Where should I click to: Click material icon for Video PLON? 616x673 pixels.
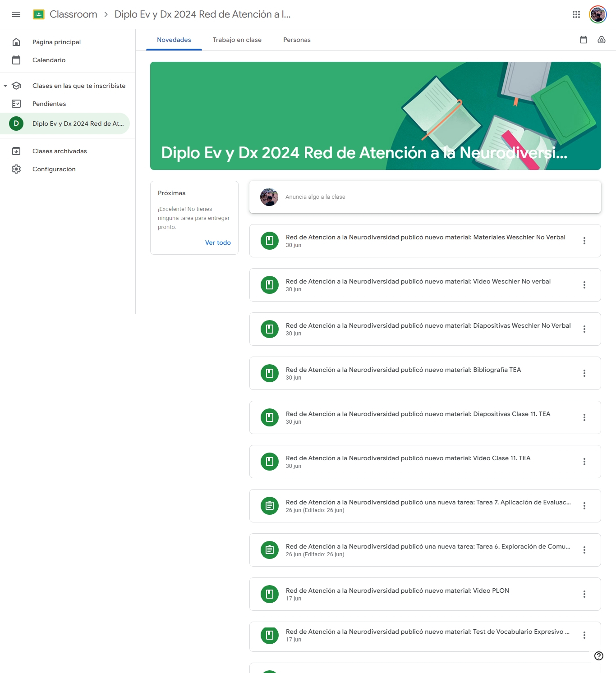point(270,594)
